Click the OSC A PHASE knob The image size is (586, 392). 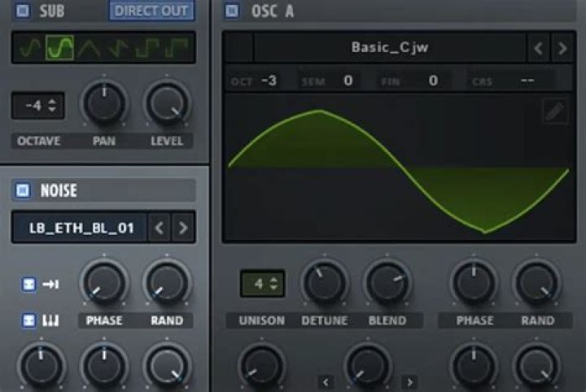coord(474,282)
